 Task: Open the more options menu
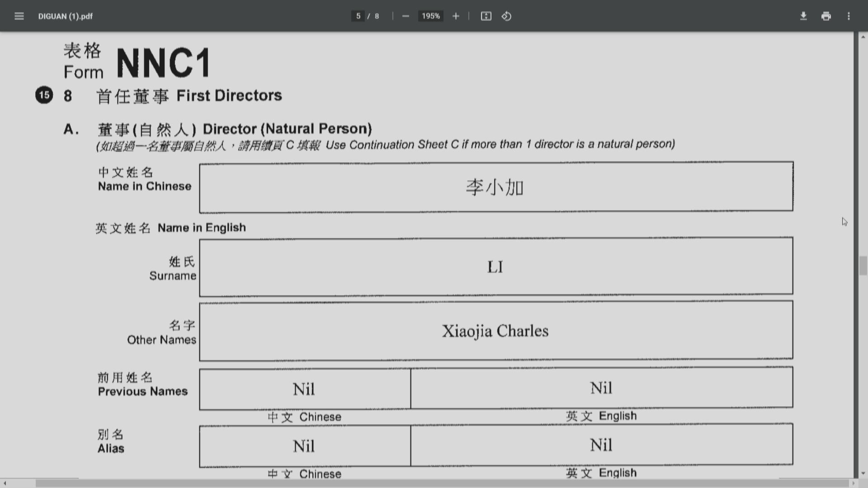[x=849, y=16]
